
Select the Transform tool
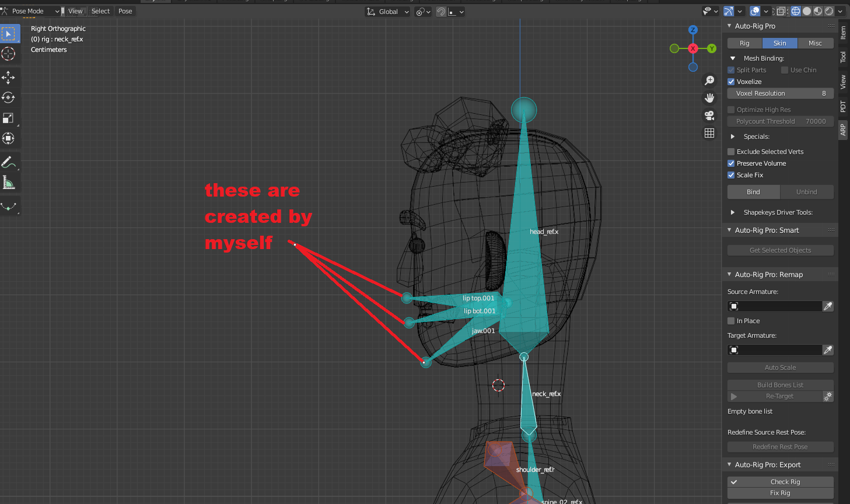point(9,138)
